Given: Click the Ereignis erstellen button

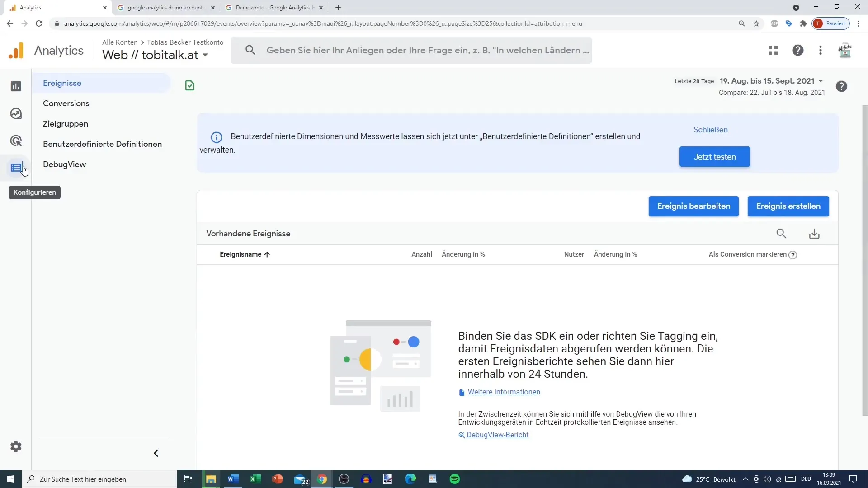Looking at the screenshot, I should point(788,206).
